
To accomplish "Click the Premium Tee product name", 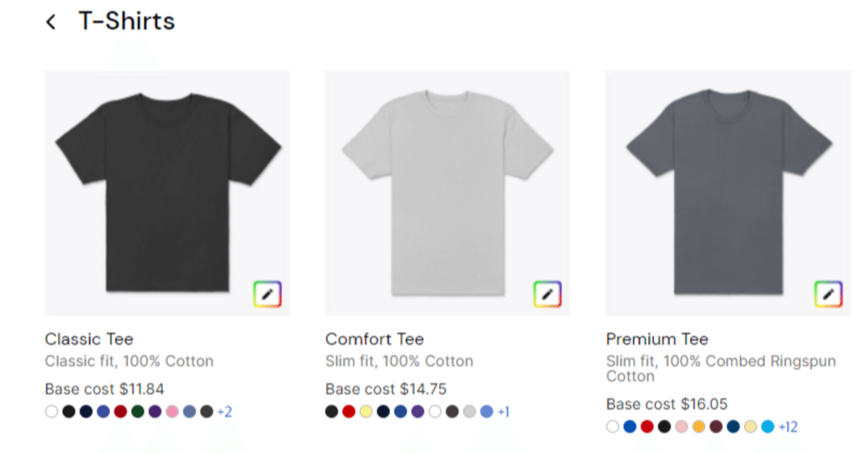I will (x=657, y=339).
